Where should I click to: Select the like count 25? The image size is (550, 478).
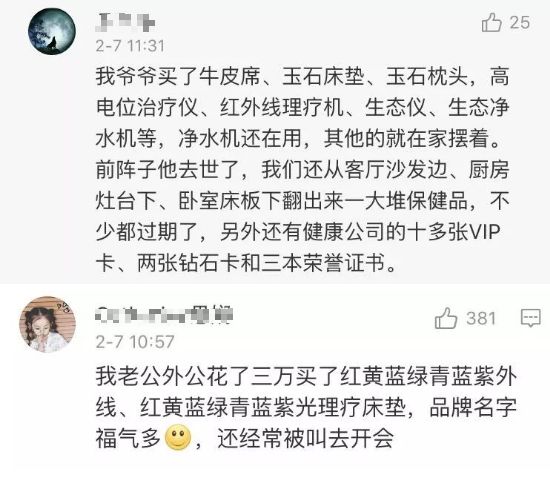pos(519,23)
